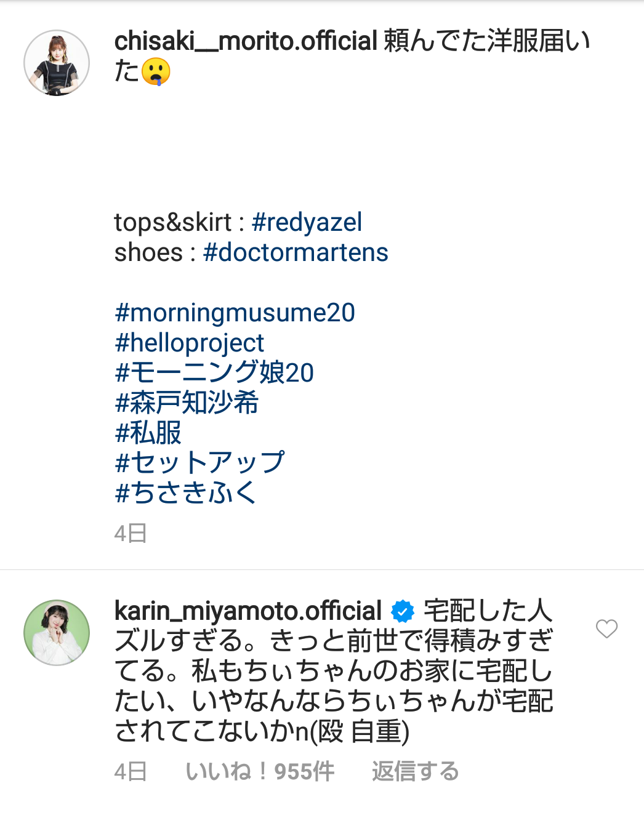Image resolution: width=644 pixels, height=815 pixels.
Task: Tap the 返信する reply button
Action: [416, 771]
